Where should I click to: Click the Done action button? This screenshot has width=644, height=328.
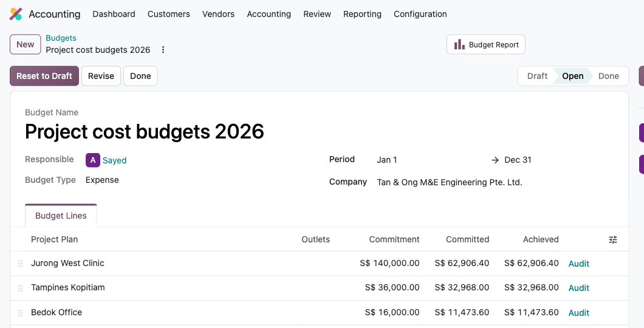tap(140, 76)
